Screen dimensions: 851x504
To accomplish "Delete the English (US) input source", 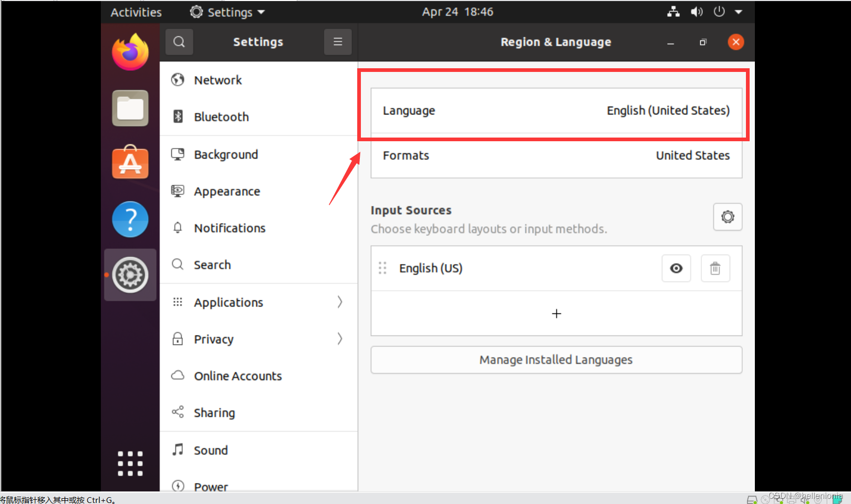I will (x=715, y=268).
